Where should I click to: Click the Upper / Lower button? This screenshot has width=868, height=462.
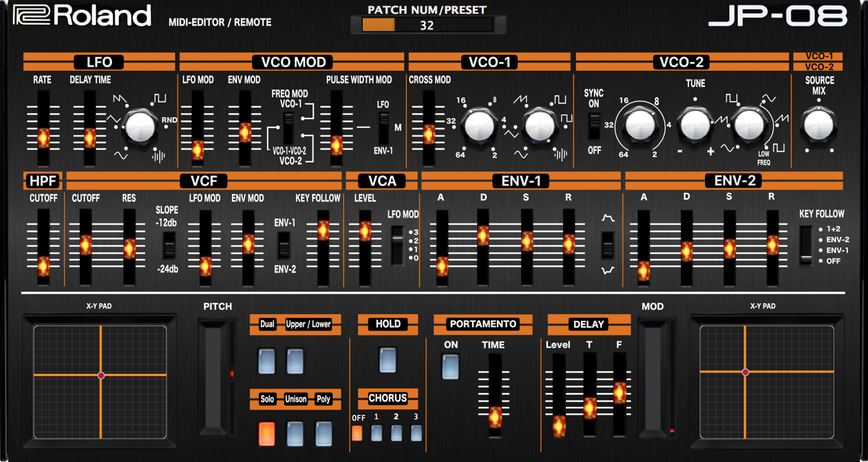pos(295,361)
